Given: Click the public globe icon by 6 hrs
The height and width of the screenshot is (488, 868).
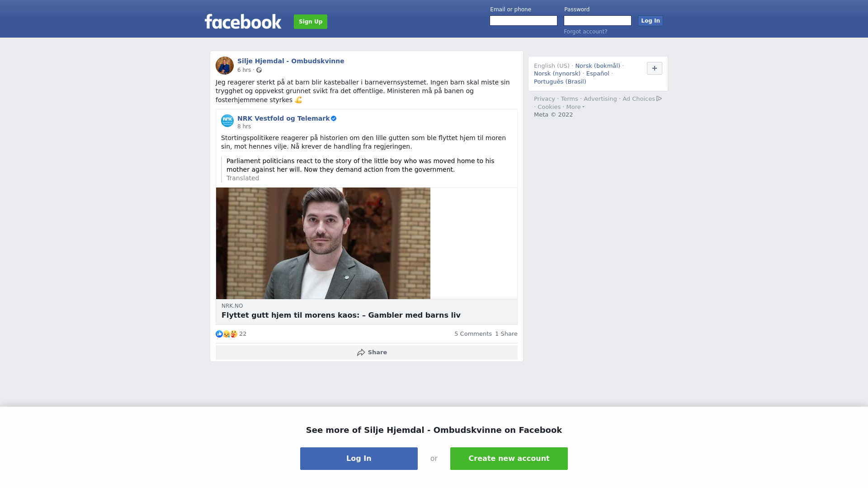Looking at the screenshot, I should pyautogui.click(x=259, y=70).
